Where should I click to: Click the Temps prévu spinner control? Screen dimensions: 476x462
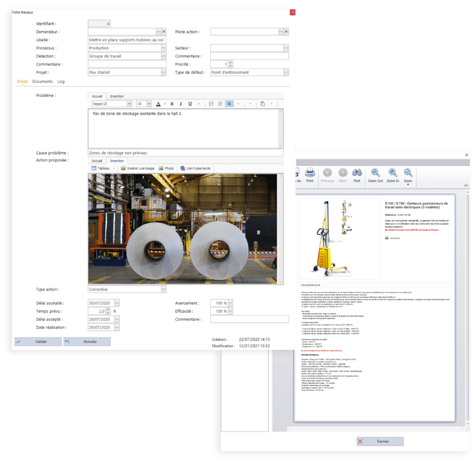tap(108, 311)
